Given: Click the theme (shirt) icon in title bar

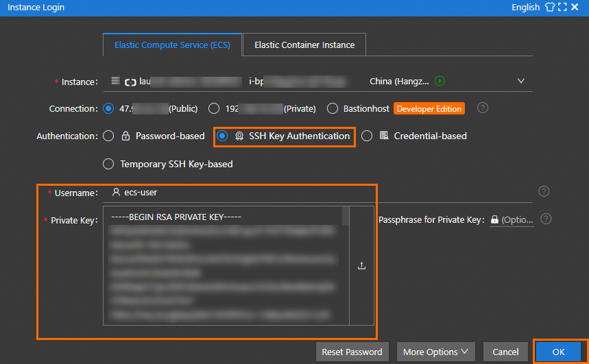Looking at the screenshot, I should click(550, 7).
